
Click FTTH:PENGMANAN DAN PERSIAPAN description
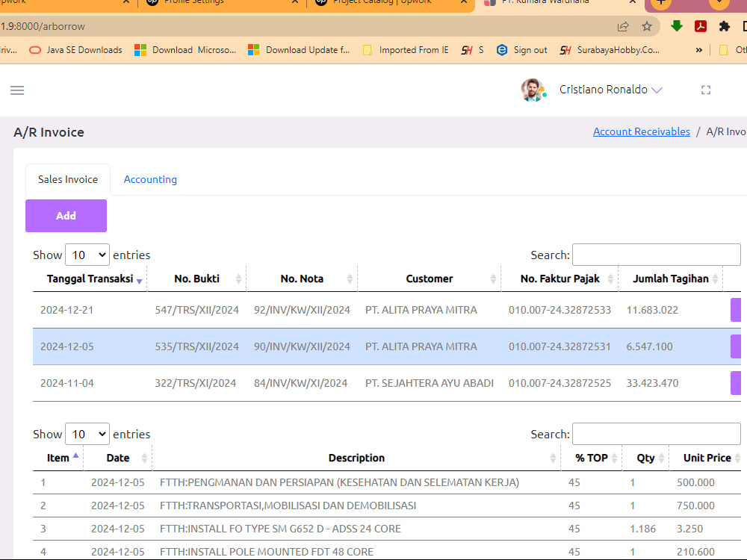(x=339, y=482)
